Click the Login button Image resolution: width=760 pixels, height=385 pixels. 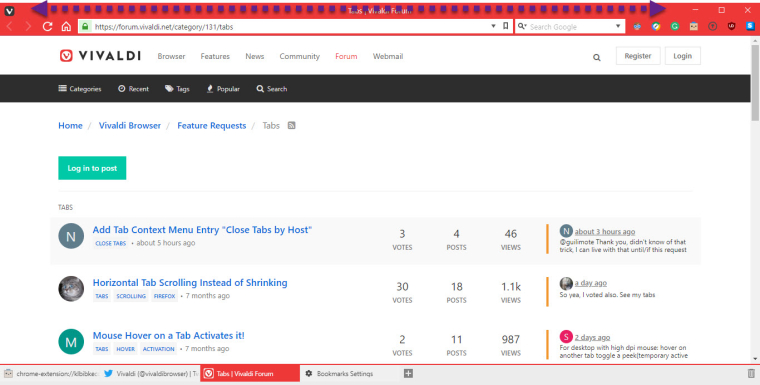coord(682,56)
